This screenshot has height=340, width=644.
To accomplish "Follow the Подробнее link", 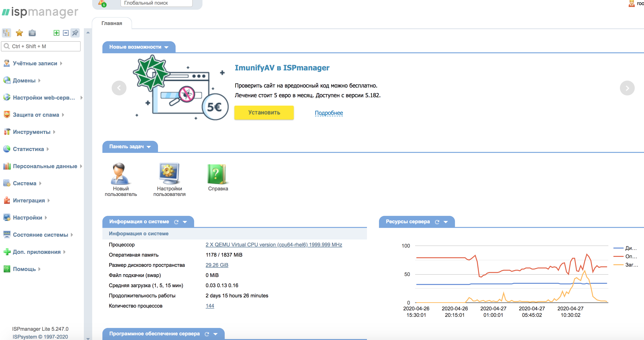I will coord(329,113).
